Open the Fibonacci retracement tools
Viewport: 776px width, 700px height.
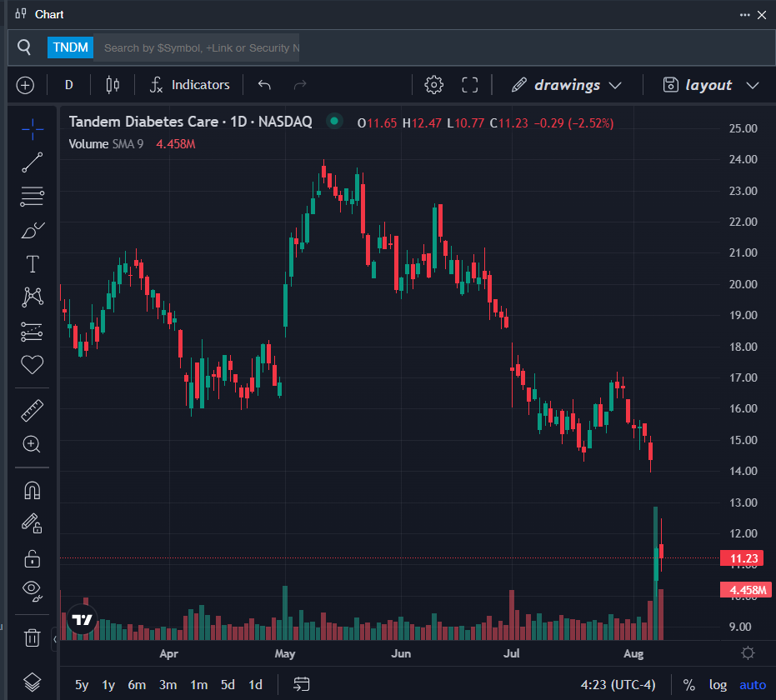pyautogui.click(x=33, y=197)
